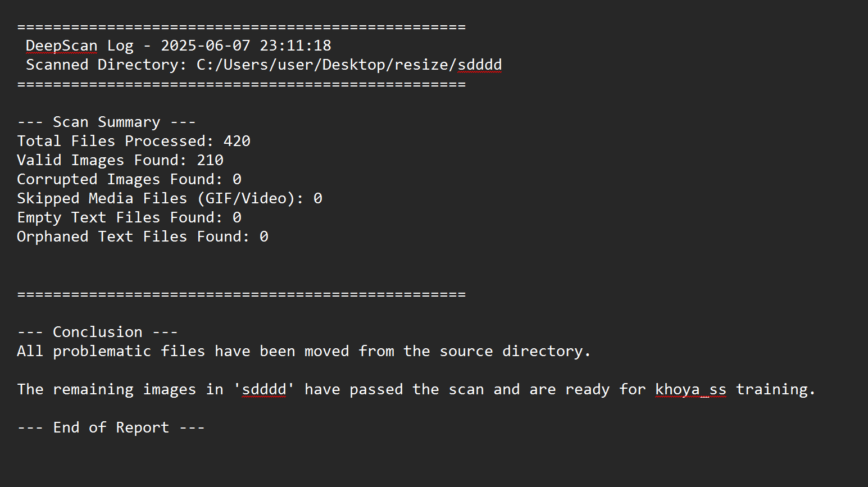Image resolution: width=868 pixels, height=487 pixels.
Task: Click the top row of equals-sign separators
Action: point(242,27)
